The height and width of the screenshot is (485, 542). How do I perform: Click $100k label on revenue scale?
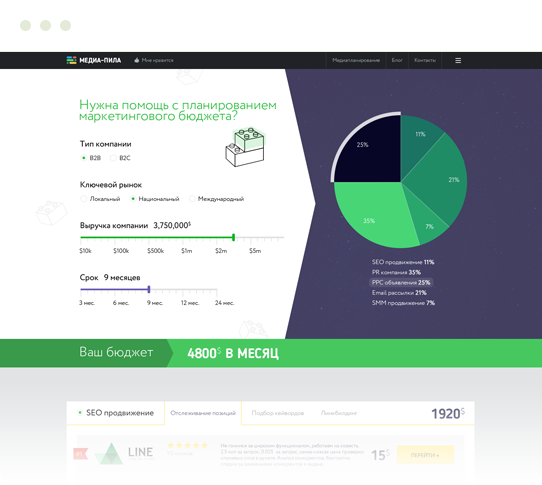(121, 251)
